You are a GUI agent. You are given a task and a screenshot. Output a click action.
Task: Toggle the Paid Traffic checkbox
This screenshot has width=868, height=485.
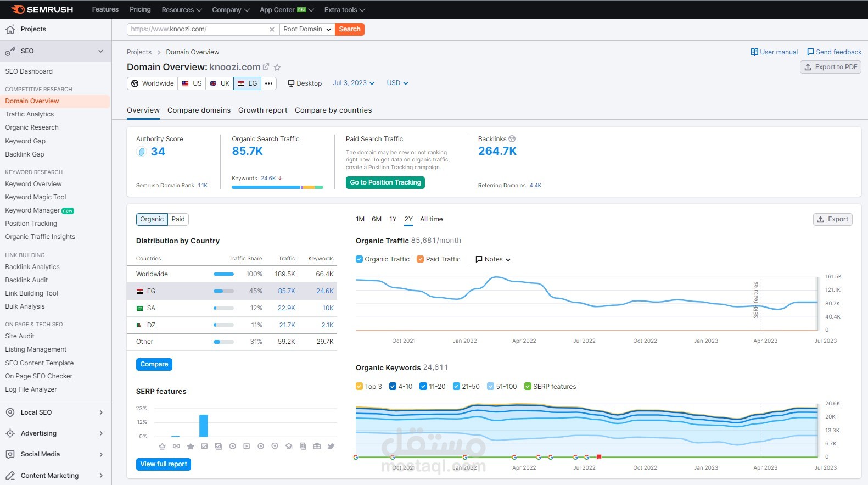420,259
